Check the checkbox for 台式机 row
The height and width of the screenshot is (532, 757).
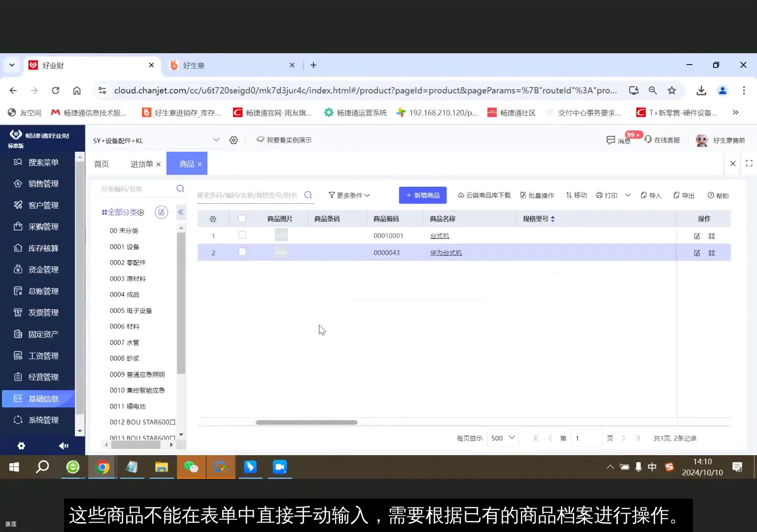tap(242, 235)
